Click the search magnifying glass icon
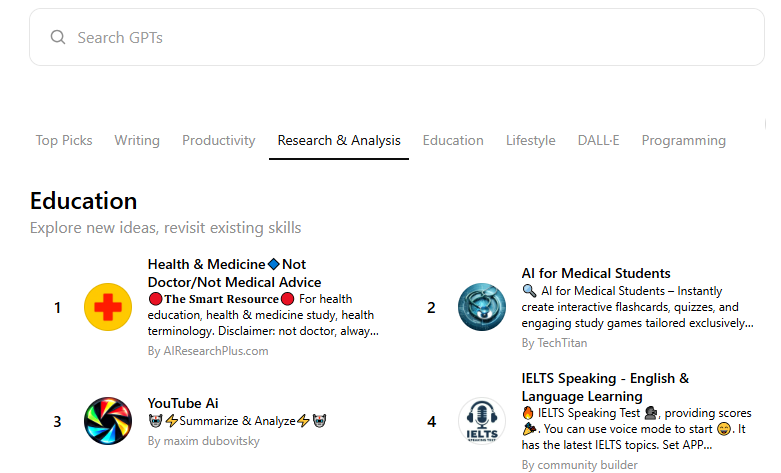Screen dimensions: 781x473 coord(58,38)
